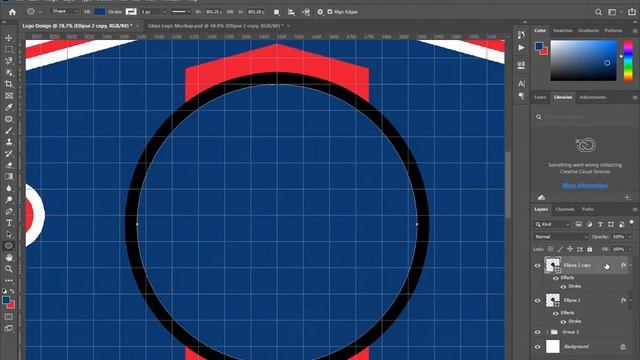
Task: Toggle the Align Edges checkbox
Action: (330, 12)
